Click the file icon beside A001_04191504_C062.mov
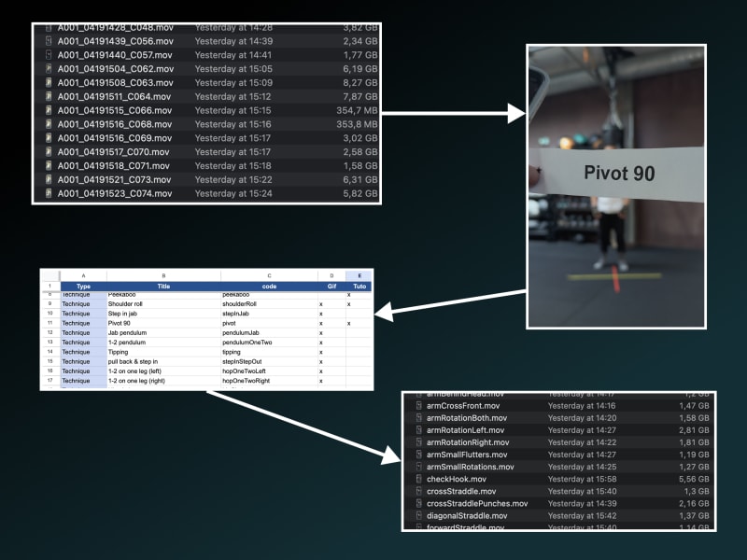 pyautogui.click(x=48, y=69)
